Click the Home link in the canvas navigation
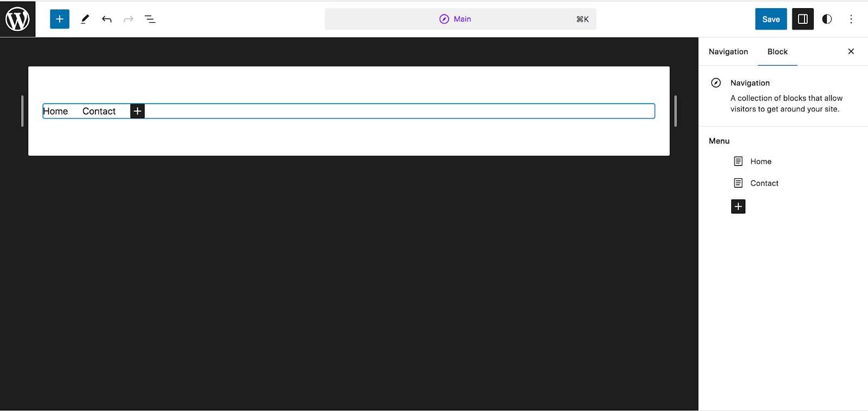The height and width of the screenshot is (411, 868). [55, 111]
